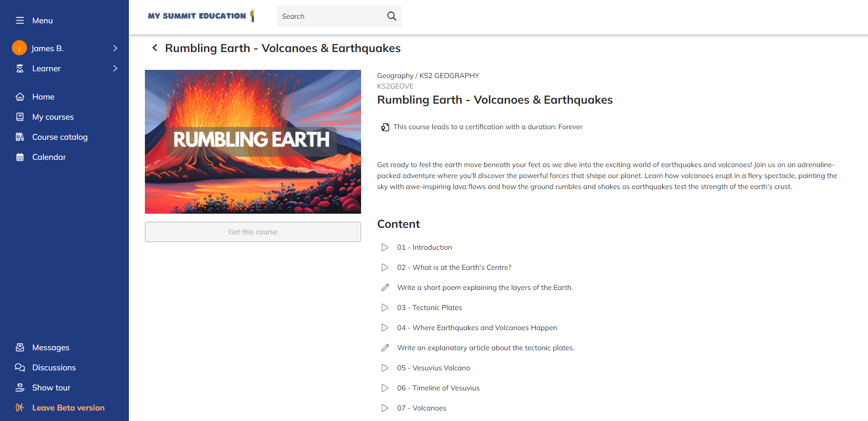868x421 pixels.
Task: Click the Messages icon in sidebar
Action: (20, 347)
